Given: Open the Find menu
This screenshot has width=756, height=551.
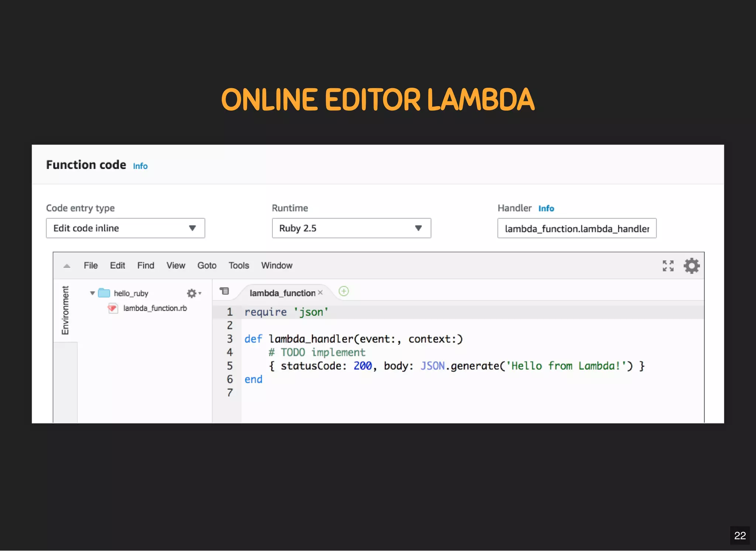Looking at the screenshot, I should point(146,266).
